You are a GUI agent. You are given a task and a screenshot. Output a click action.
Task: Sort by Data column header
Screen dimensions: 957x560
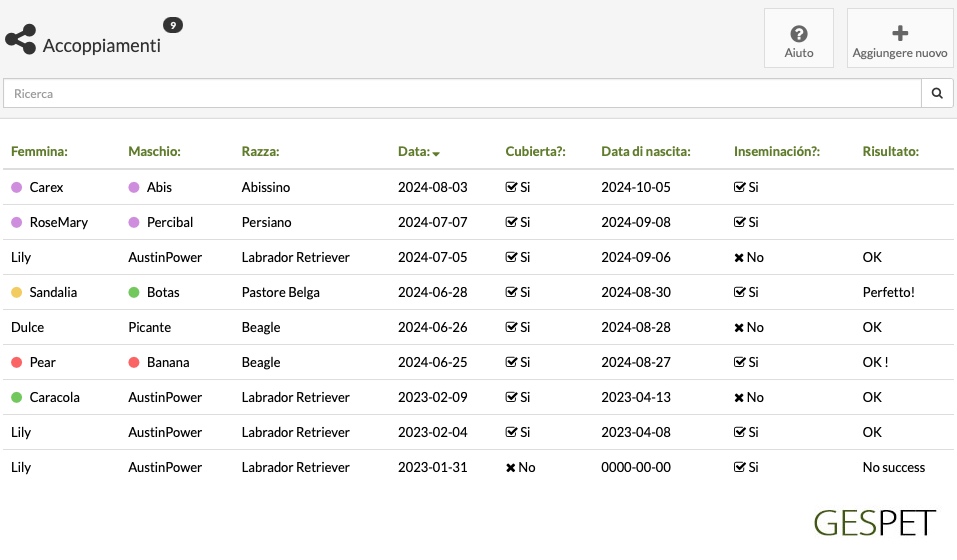(419, 151)
